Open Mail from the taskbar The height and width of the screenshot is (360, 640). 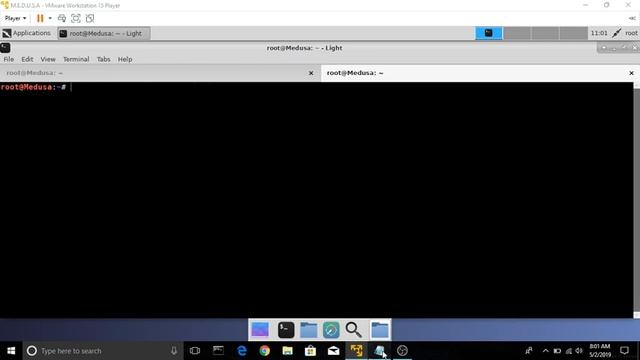click(x=333, y=351)
